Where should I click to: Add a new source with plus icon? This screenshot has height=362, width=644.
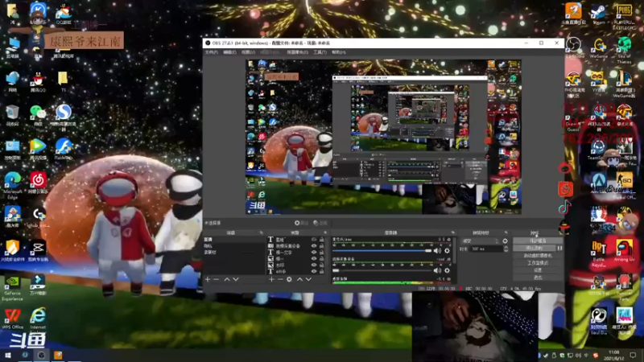coord(271,279)
